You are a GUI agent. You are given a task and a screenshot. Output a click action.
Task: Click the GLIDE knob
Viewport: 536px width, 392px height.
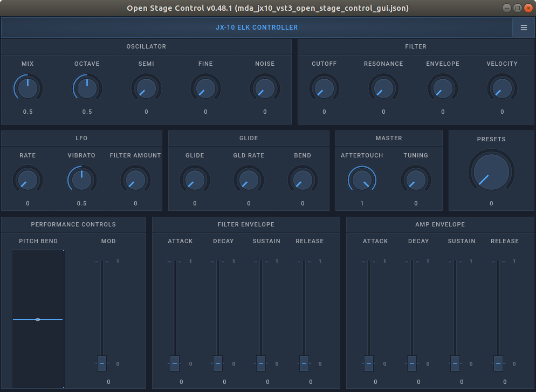[195, 180]
